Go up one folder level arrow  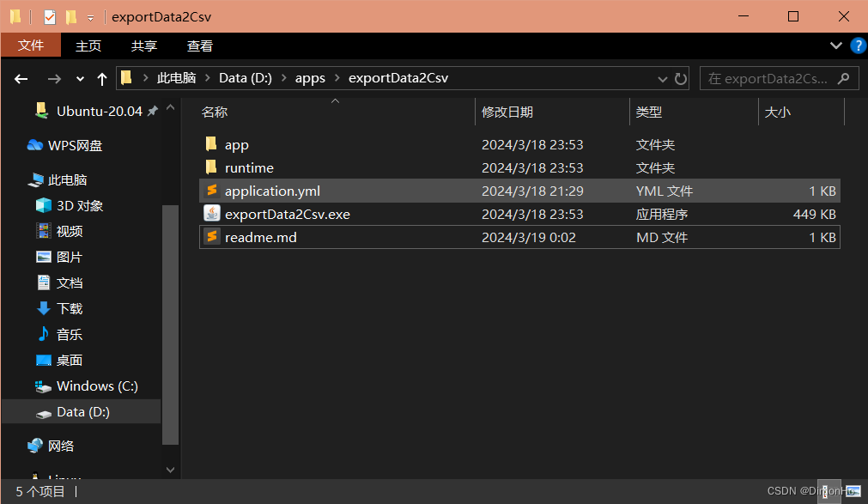click(102, 79)
